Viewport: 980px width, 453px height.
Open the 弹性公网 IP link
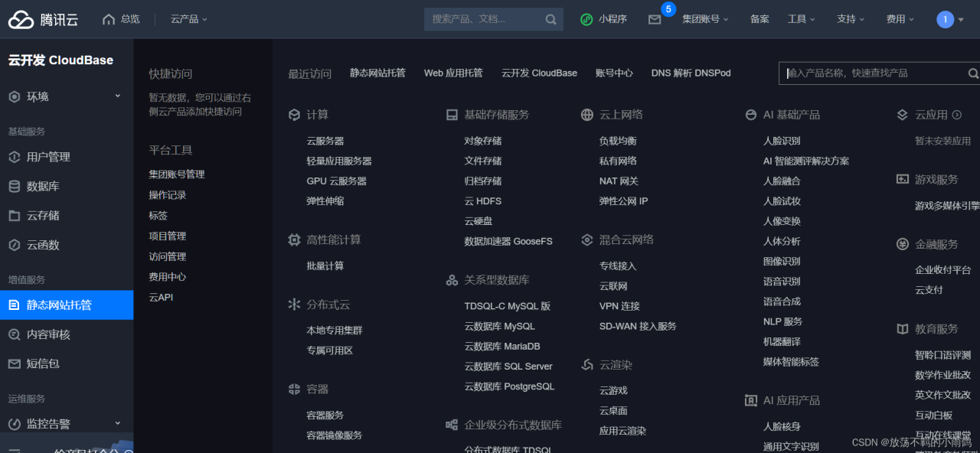coord(623,201)
